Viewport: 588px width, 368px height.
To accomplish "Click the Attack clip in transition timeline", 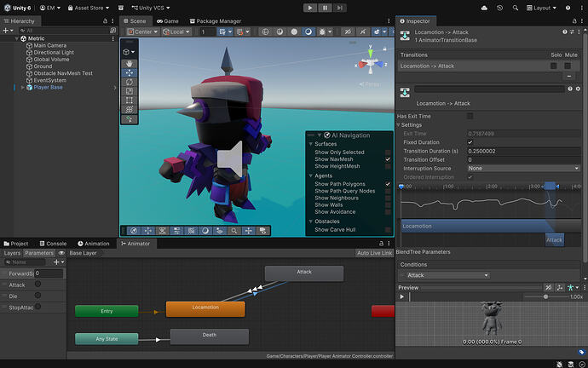I will pos(554,240).
